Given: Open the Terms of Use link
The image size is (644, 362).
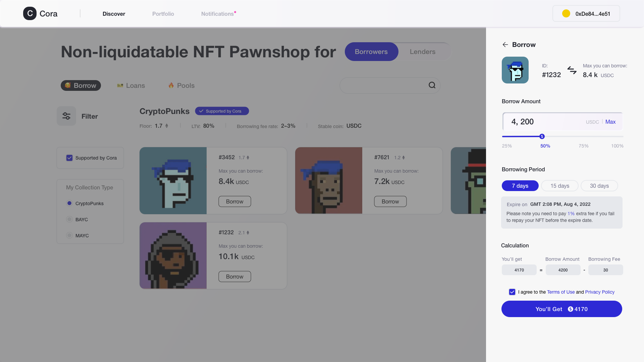Looking at the screenshot, I should [x=561, y=292].
